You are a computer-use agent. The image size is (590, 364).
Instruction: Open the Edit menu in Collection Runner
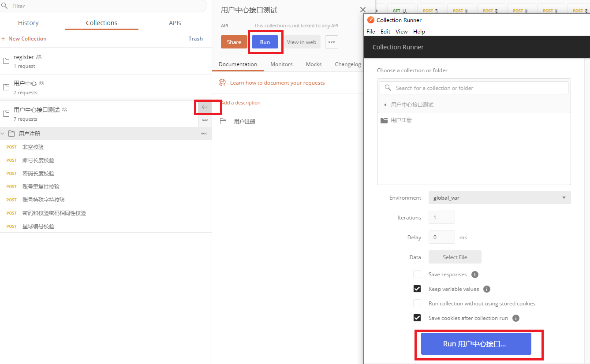point(385,31)
